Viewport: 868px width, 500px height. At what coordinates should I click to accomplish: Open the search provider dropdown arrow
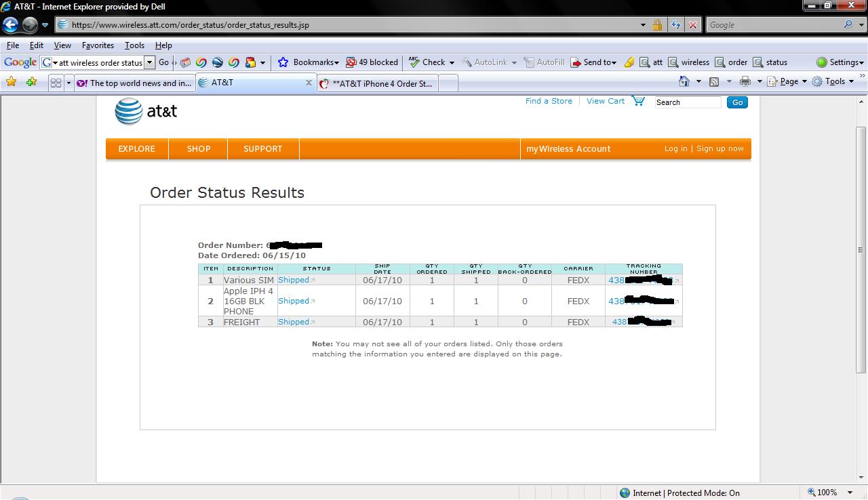pyautogui.click(x=861, y=25)
